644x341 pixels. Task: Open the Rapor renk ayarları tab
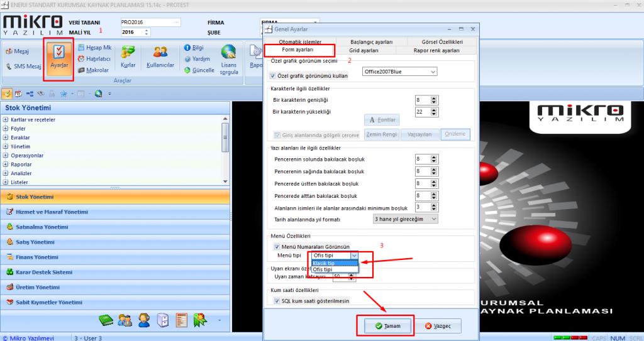click(x=436, y=50)
